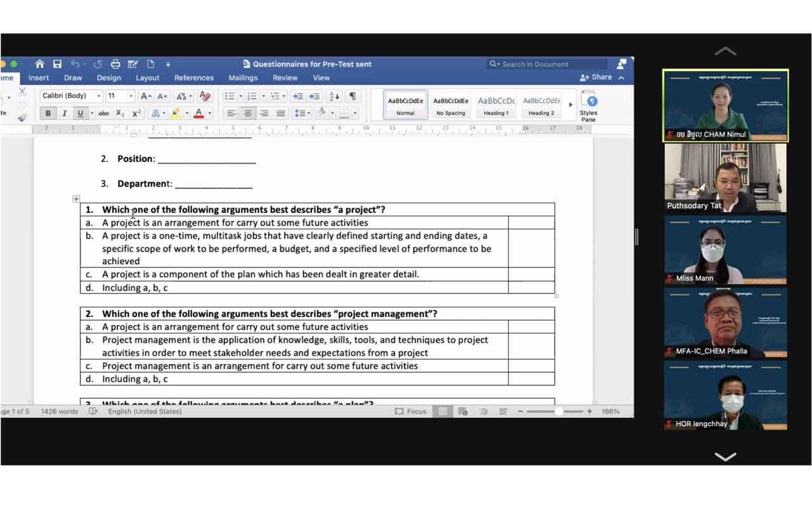Switch to Web Layout view in status bar
812x508 pixels.
click(x=462, y=411)
